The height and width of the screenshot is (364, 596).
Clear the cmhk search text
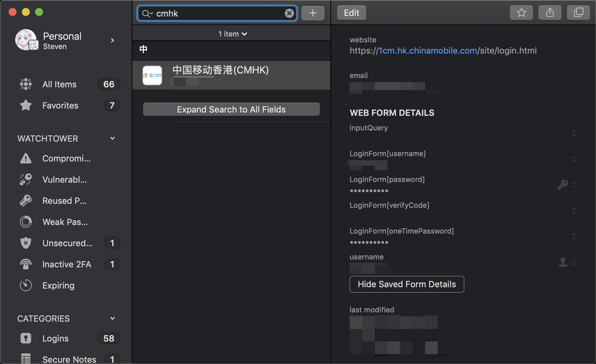point(289,13)
